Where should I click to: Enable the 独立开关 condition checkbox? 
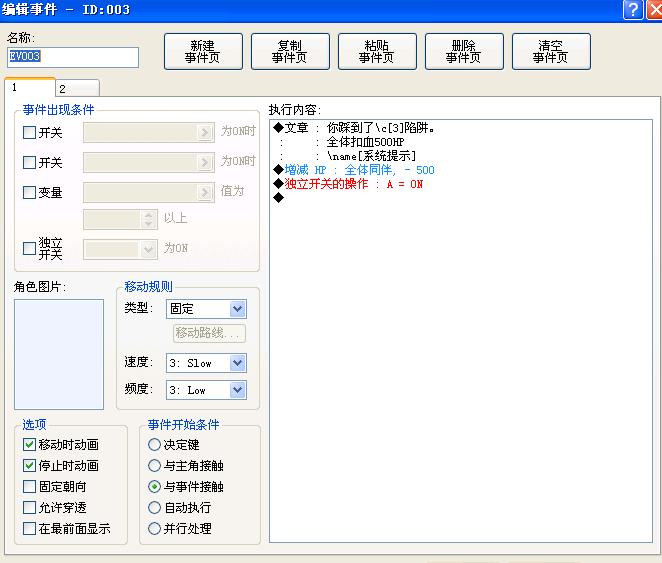[x=29, y=248]
